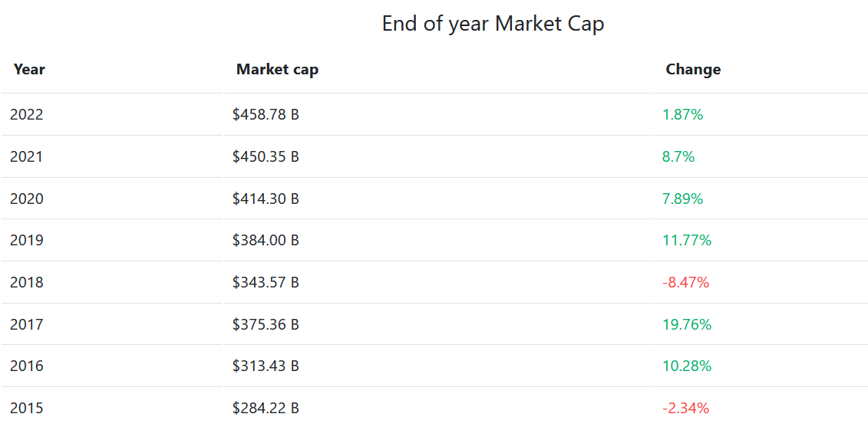Viewport: 868px width, 427px height.
Task: Click the $458.78 B market cap value
Action: 266,115
